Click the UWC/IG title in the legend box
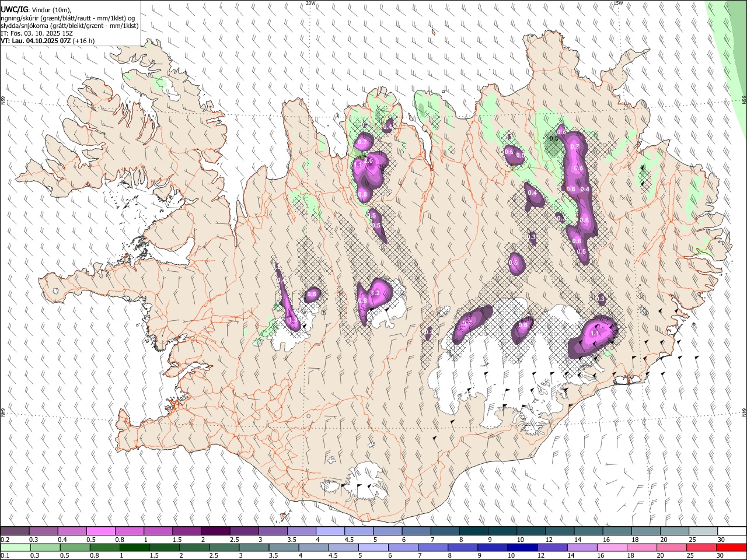 point(14,9)
